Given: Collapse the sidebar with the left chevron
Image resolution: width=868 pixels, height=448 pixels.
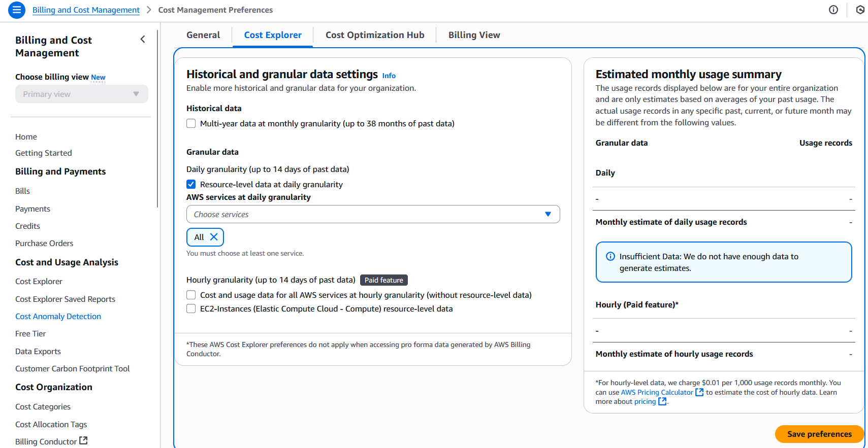Looking at the screenshot, I should (143, 40).
